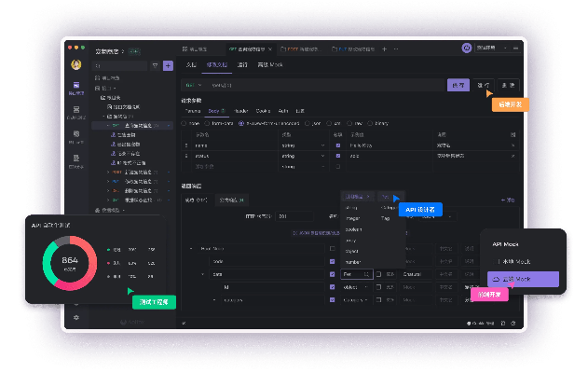588x373 pixels.
Task: Click the purple plus button beside sidebar search
Action: point(168,66)
